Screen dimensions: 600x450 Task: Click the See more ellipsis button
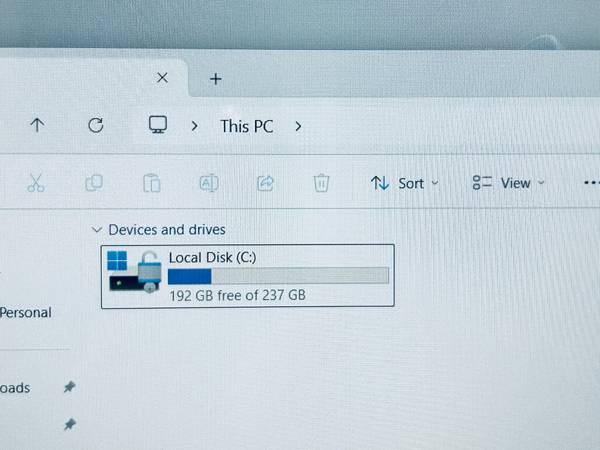(x=592, y=183)
